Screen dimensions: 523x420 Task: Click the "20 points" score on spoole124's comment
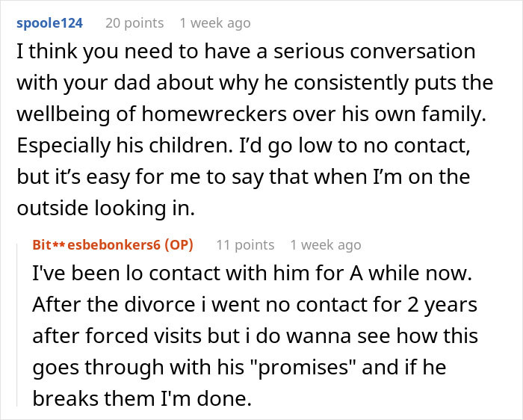click(x=134, y=23)
